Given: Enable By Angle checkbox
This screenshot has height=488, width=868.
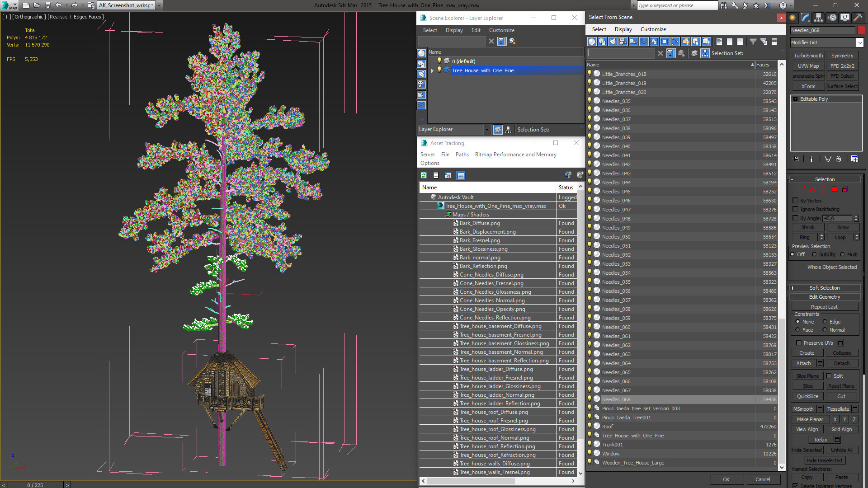Looking at the screenshot, I should pyautogui.click(x=796, y=218).
